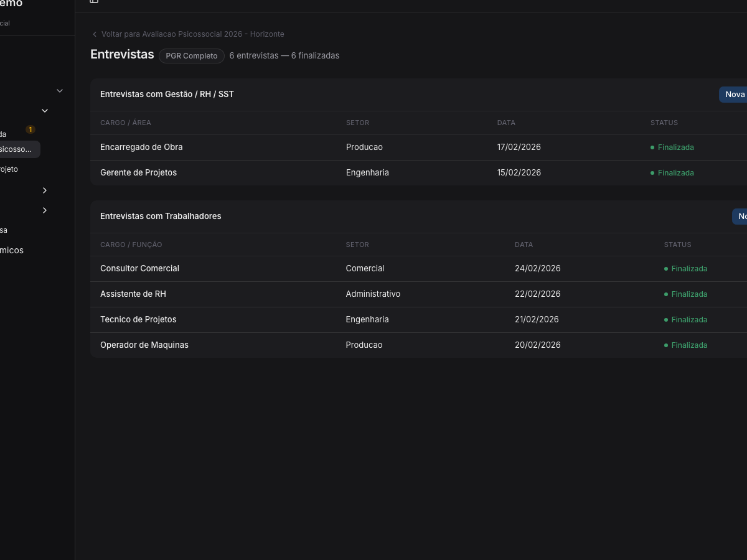Screen dimensions: 747x560
Task: Open the 'rojeto' sidebar item
Action: [x=9, y=169]
